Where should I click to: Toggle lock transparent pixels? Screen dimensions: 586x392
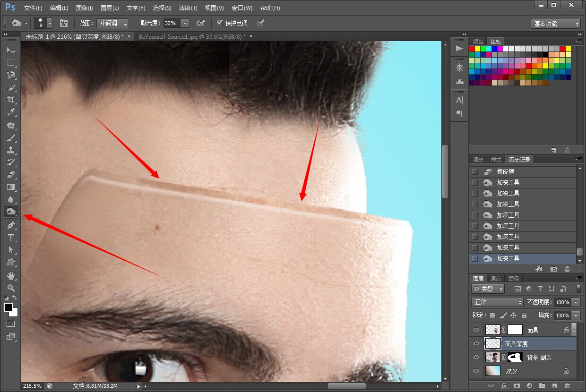(x=493, y=315)
